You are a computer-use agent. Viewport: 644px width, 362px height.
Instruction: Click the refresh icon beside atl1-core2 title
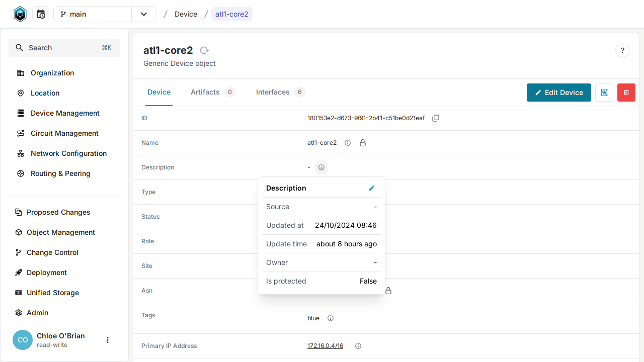tap(204, 50)
